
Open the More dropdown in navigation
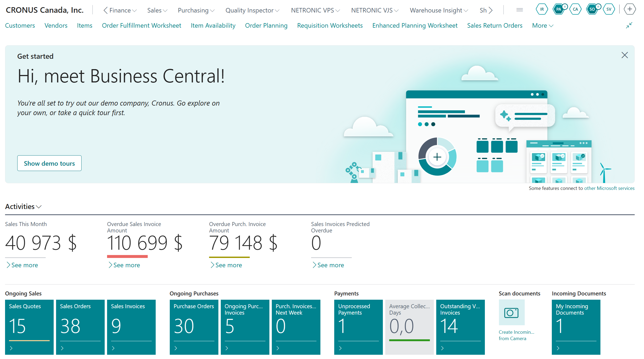[x=543, y=26]
